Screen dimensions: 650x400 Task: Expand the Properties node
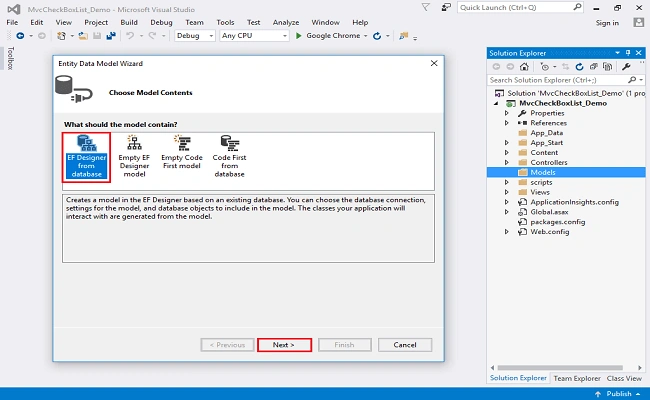pyautogui.click(x=507, y=113)
